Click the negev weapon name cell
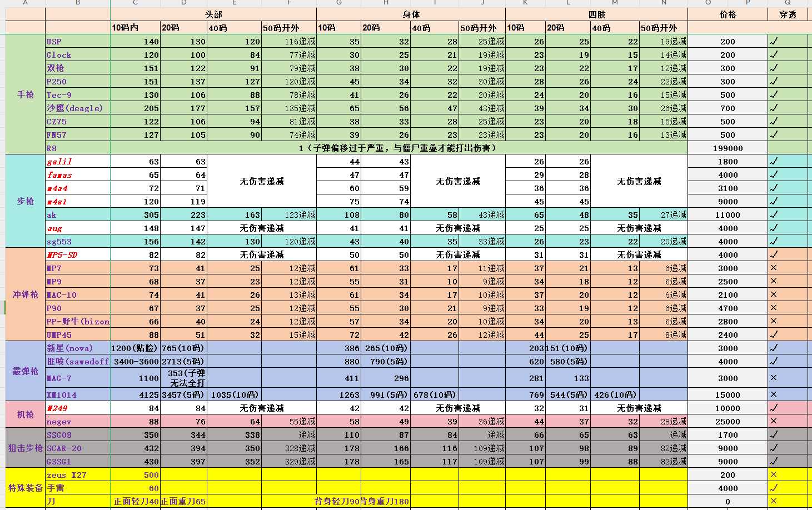The image size is (812, 510). point(78,421)
